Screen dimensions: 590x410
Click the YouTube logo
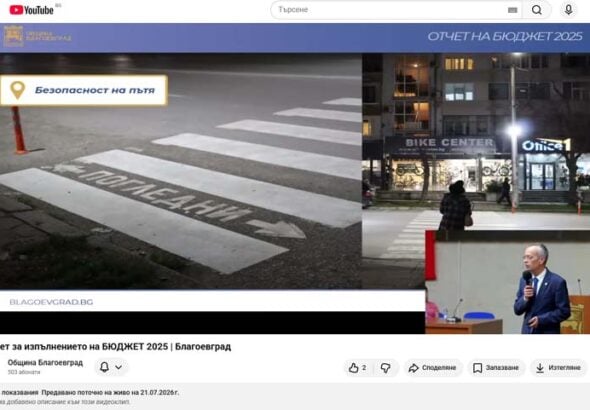point(31,10)
